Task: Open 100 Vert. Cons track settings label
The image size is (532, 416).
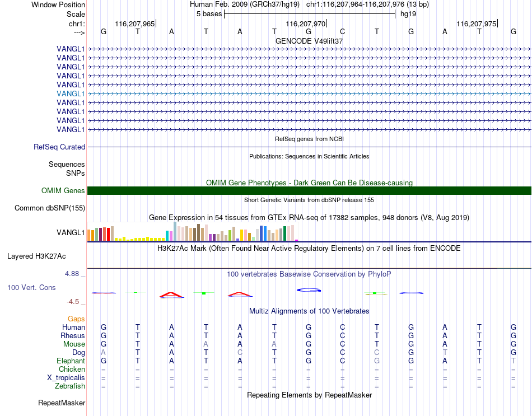Action: [x=31, y=287]
